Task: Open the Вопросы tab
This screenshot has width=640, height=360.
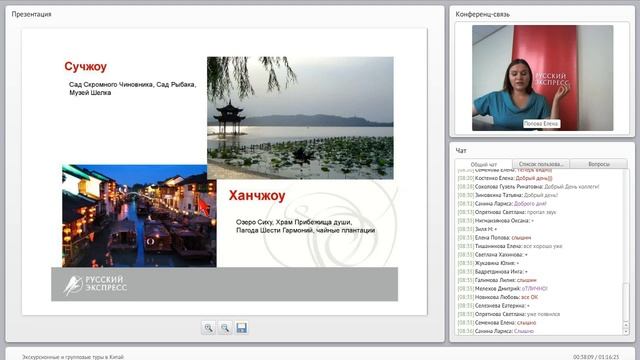Action: tap(599, 164)
